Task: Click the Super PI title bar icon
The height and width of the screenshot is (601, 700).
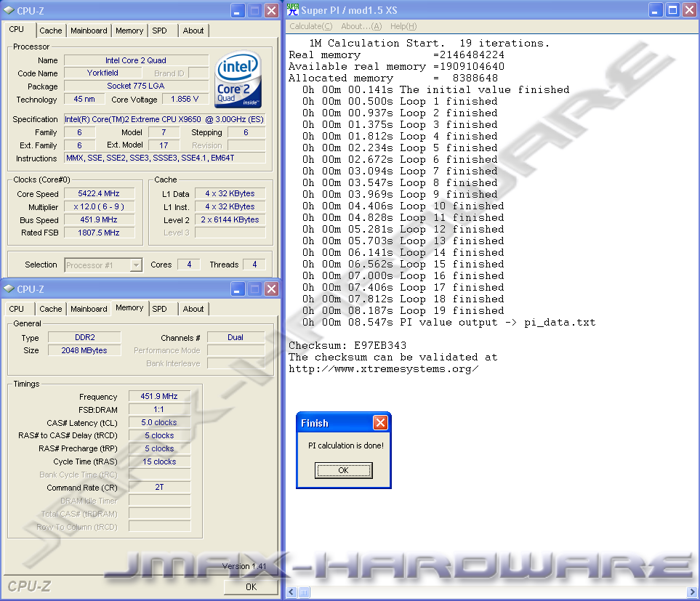Action: [x=293, y=10]
